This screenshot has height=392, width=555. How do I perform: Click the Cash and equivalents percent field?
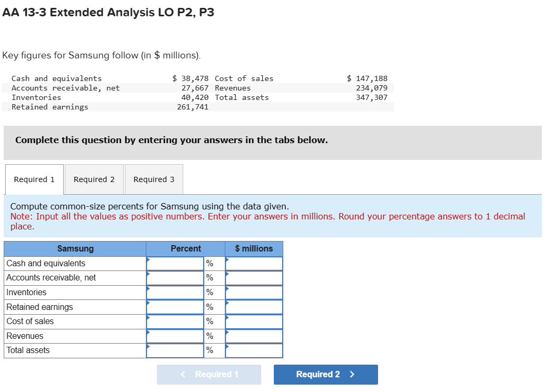tap(175, 263)
